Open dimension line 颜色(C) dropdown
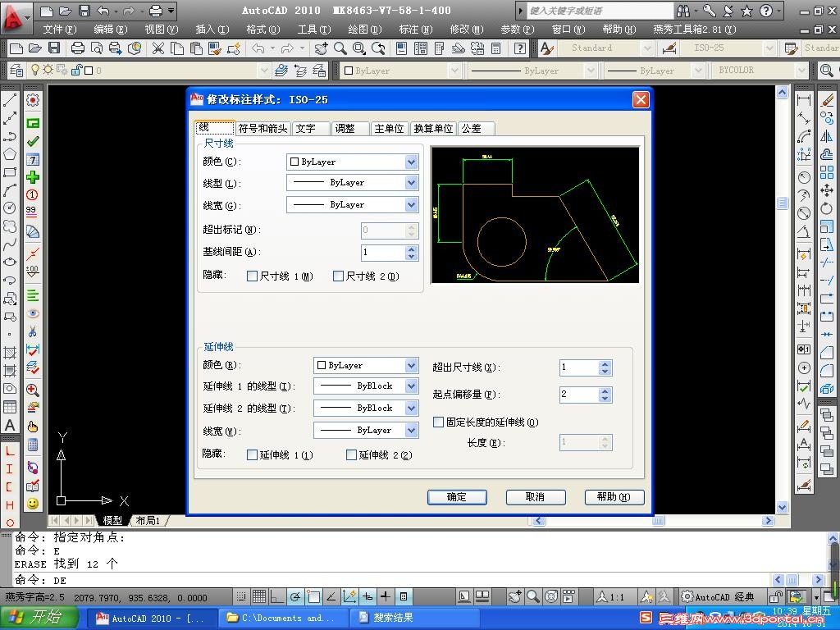Image resolution: width=840 pixels, height=630 pixels. [411, 162]
